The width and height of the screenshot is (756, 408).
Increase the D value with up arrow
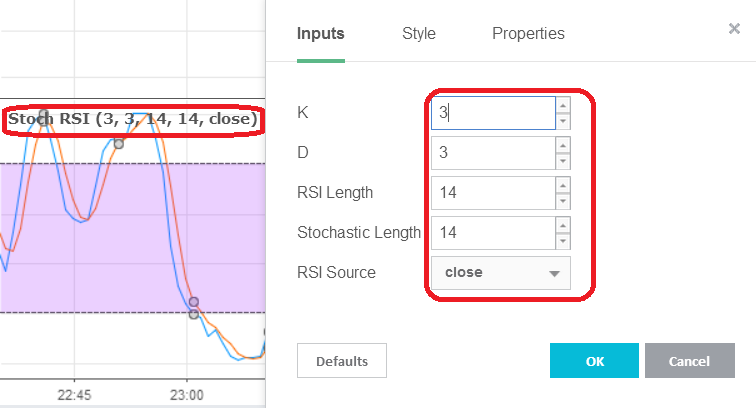pyautogui.click(x=563, y=145)
